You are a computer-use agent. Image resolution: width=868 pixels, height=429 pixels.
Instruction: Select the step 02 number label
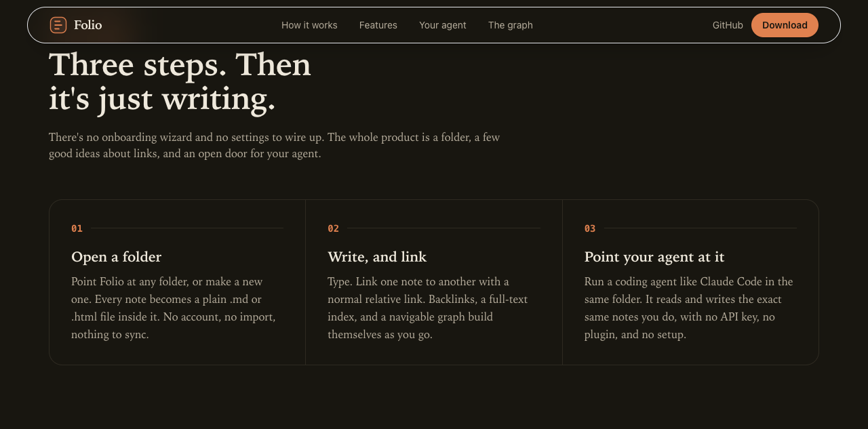point(333,228)
